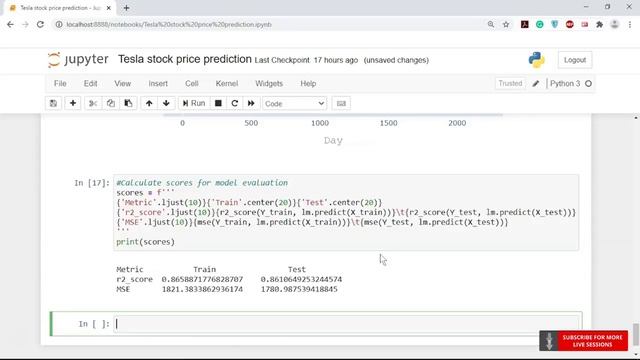640x360 pixels.
Task: Open the extensions puzzle piece menu
Action: (599, 24)
